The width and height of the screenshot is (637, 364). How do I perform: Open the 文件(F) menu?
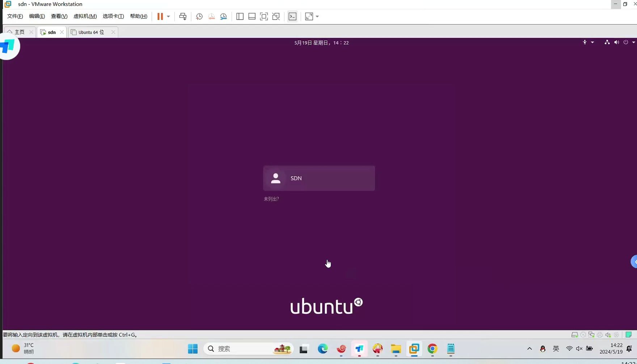tap(15, 16)
